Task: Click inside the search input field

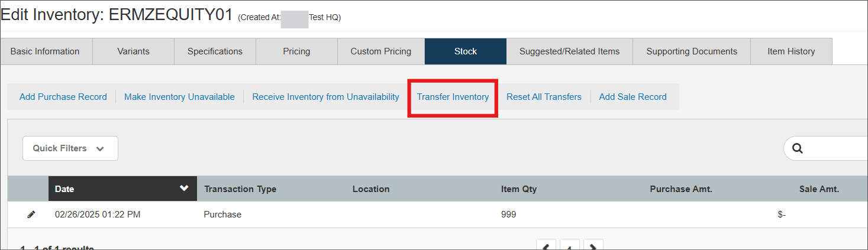Action: pos(837,148)
